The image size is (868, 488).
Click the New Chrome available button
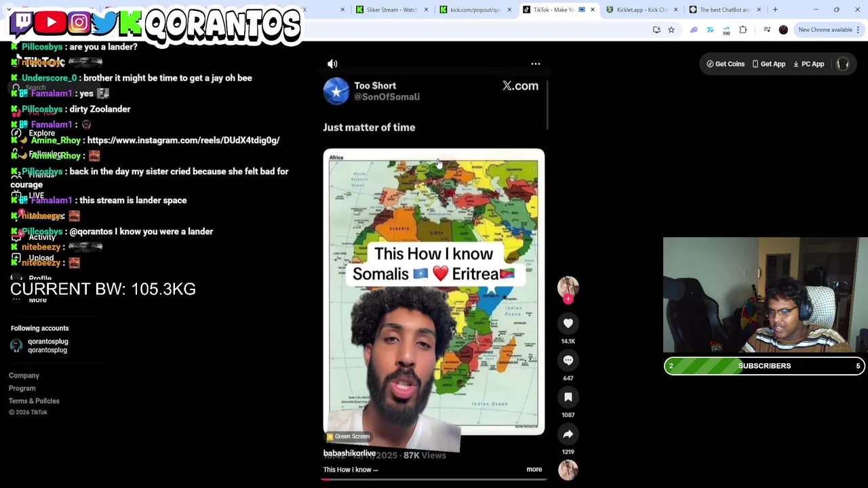(x=825, y=30)
